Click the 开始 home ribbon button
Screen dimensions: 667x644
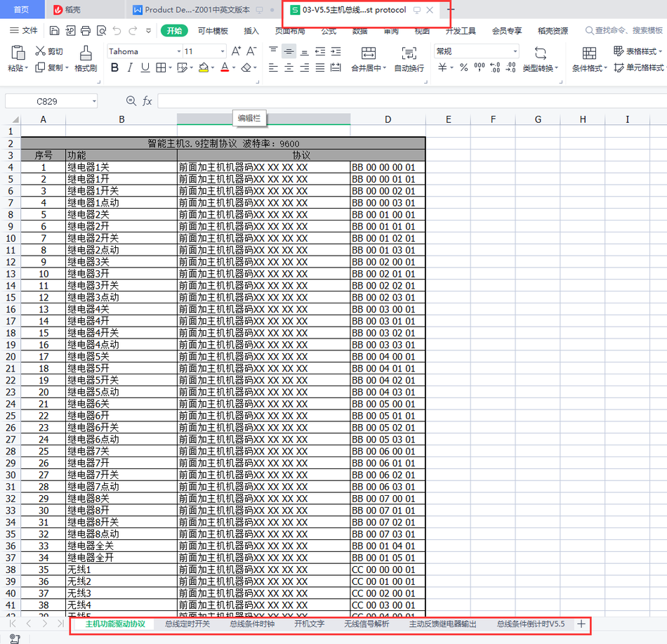(x=174, y=31)
